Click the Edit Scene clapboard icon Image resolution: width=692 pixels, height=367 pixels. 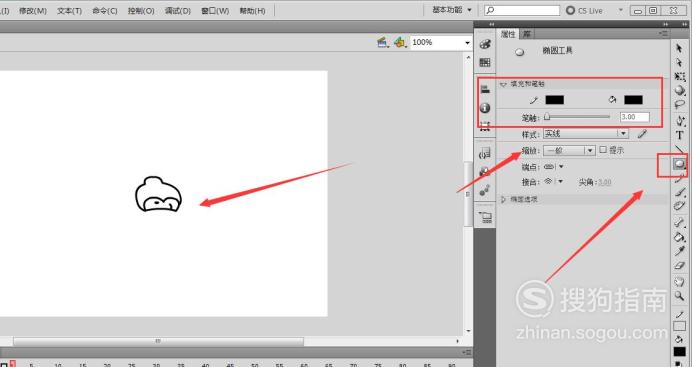tap(383, 42)
